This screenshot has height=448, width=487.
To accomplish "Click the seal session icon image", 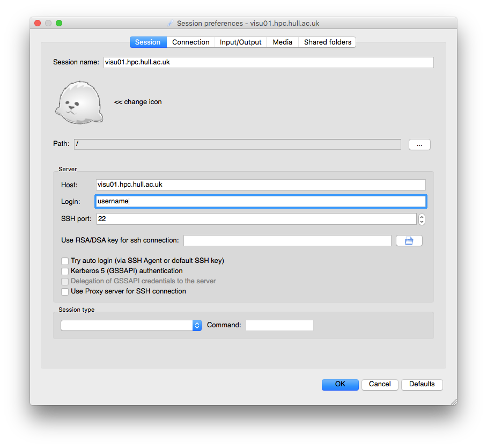I will [78, 103].
